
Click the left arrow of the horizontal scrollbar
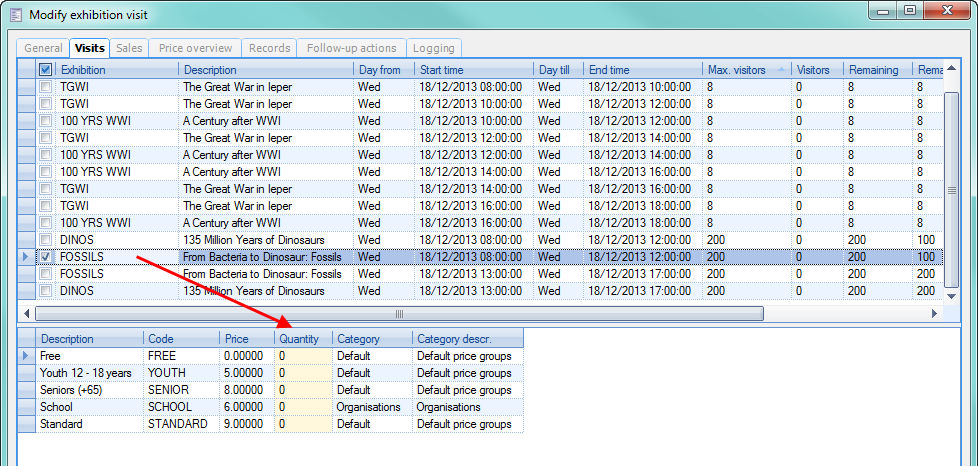(x=25, y=313)
